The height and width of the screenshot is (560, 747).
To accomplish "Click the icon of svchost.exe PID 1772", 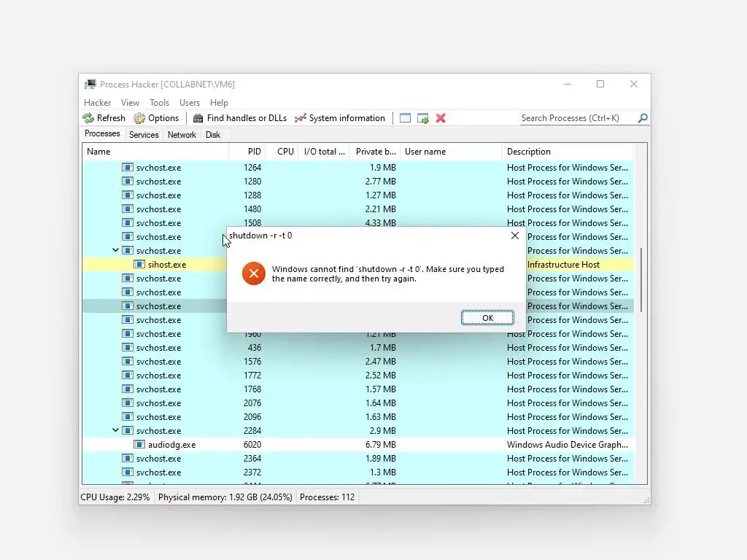I will click(127, 375).
